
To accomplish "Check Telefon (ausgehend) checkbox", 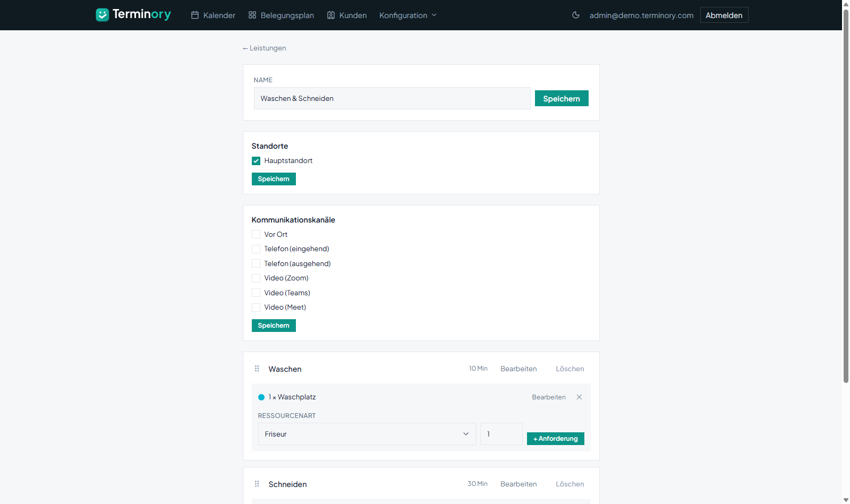I will coord(256,263).
